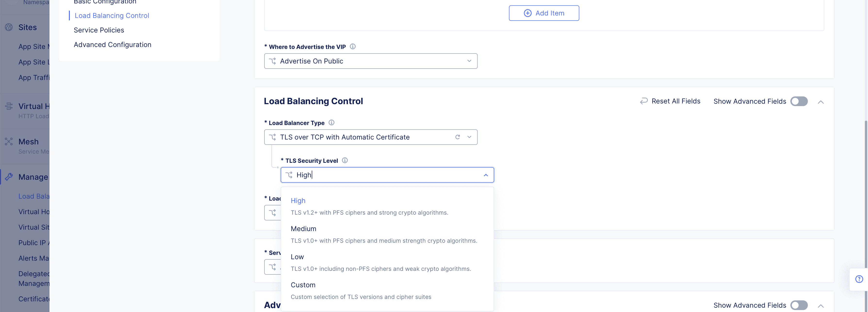Screen dimensions: 868x312
Task: Click info icon next to TLS Security Level
Action: [345, 160]
